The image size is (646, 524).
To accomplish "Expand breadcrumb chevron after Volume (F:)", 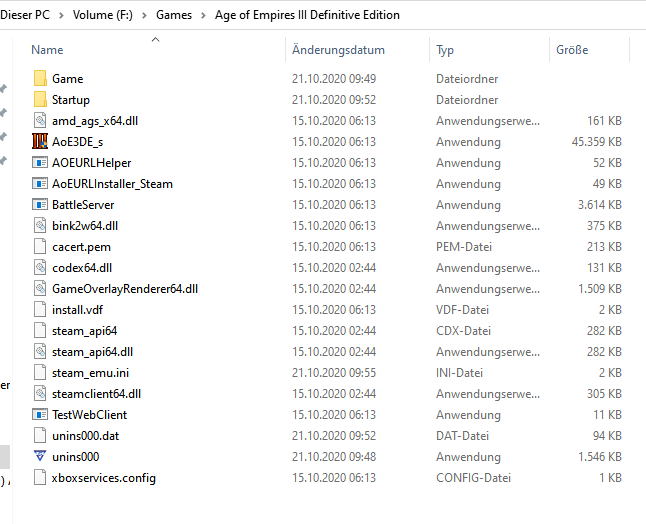I will click(144, 15).
